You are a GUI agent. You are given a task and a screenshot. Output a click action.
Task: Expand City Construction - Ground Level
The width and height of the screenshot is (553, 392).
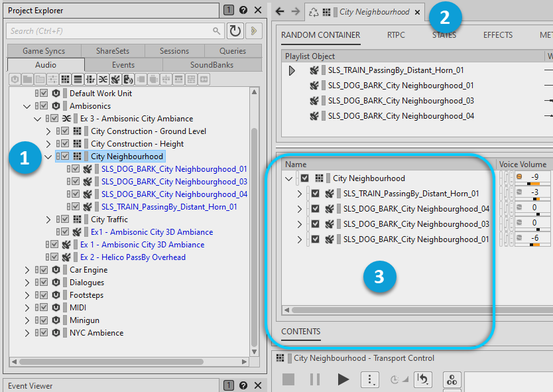click(48, 131)
